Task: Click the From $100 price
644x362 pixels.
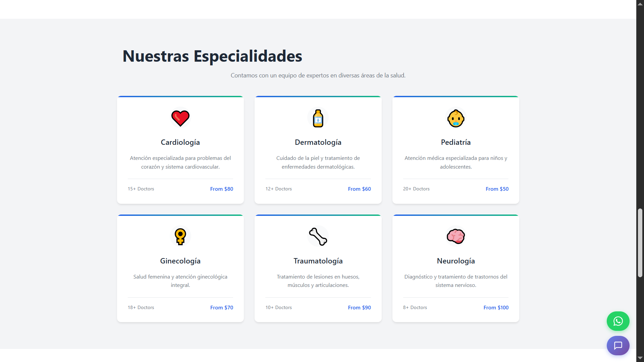Action: [496, 308]
